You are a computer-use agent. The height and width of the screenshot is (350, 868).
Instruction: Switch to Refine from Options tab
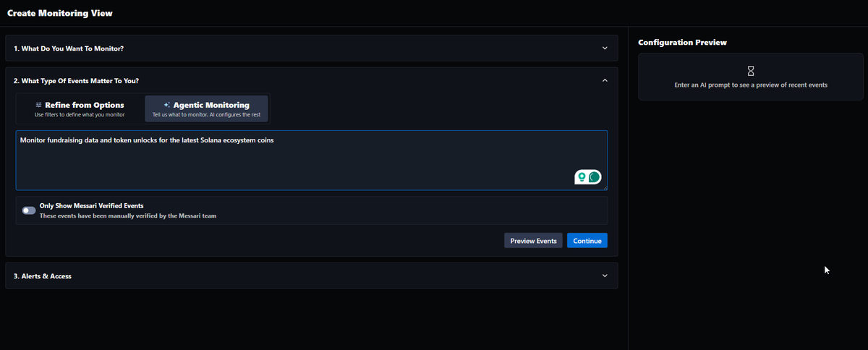[80, 109]
